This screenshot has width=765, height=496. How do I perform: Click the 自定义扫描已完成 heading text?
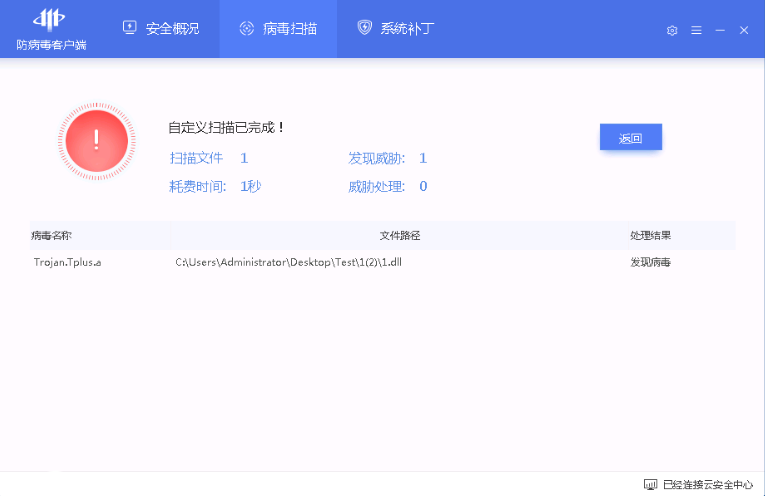pyautogui.click(x=227, y=128)
